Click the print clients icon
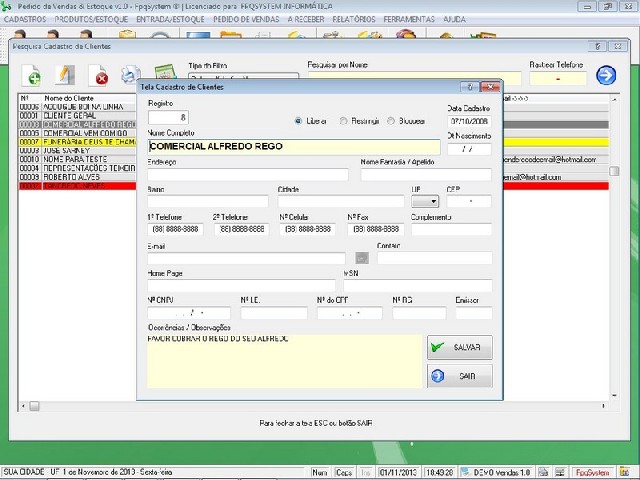640x480 pixels. pyautogui.click(x=131, y=75)
